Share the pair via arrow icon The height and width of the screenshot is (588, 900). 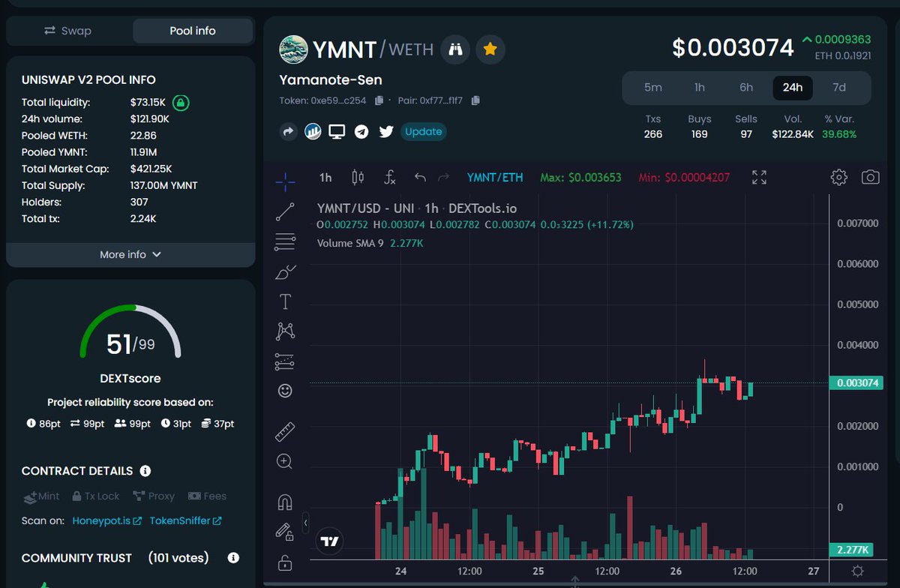point(289,131)
